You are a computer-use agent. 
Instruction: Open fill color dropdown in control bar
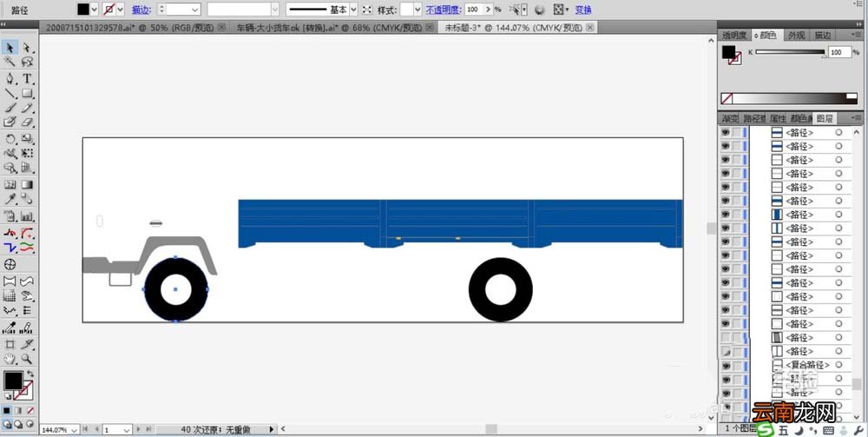[94, 10]
